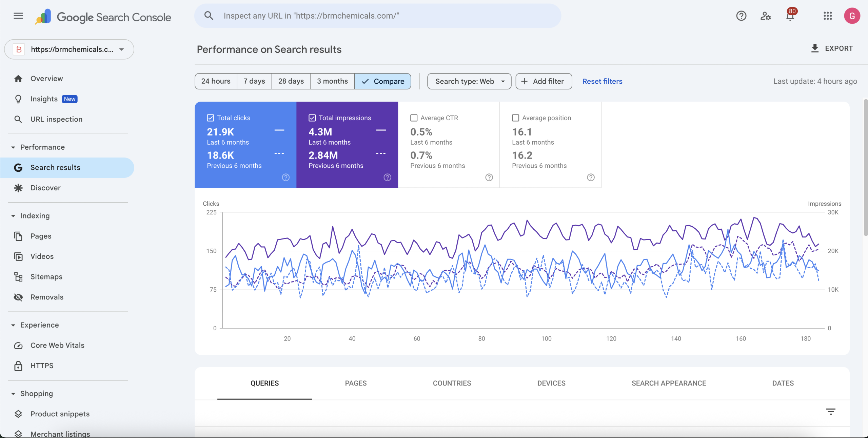Open the Search type: Web dropdown
The image size is (868, 438).
[469, 81]
